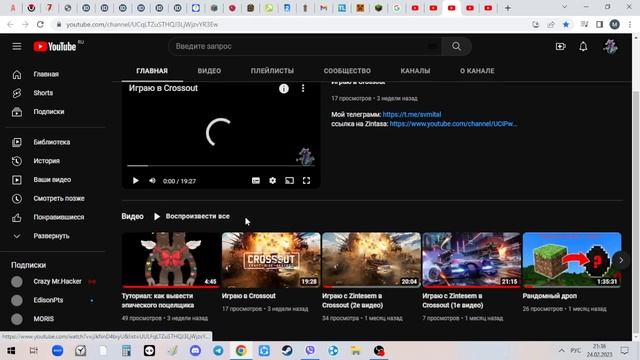
Task: Open the player three-dot menu
Action: (x=303, y=89)
